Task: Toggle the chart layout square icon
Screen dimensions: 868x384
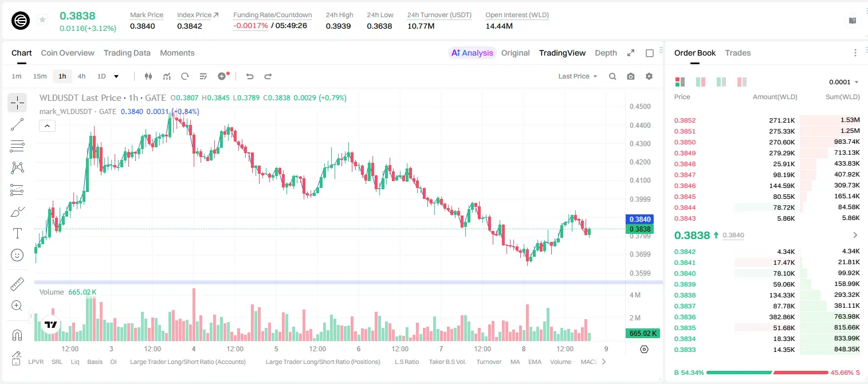Action: (x=650, y=53)
